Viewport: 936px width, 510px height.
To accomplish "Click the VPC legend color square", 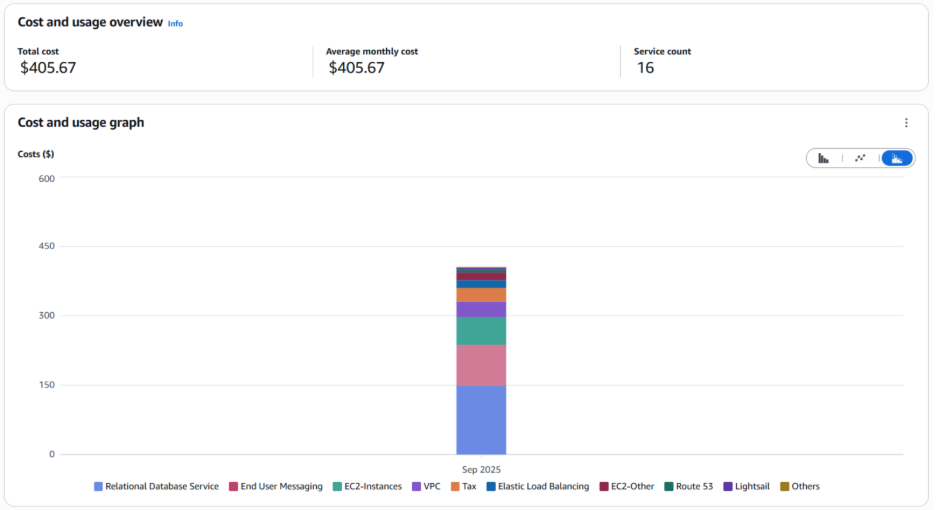I will coord(416,487).
